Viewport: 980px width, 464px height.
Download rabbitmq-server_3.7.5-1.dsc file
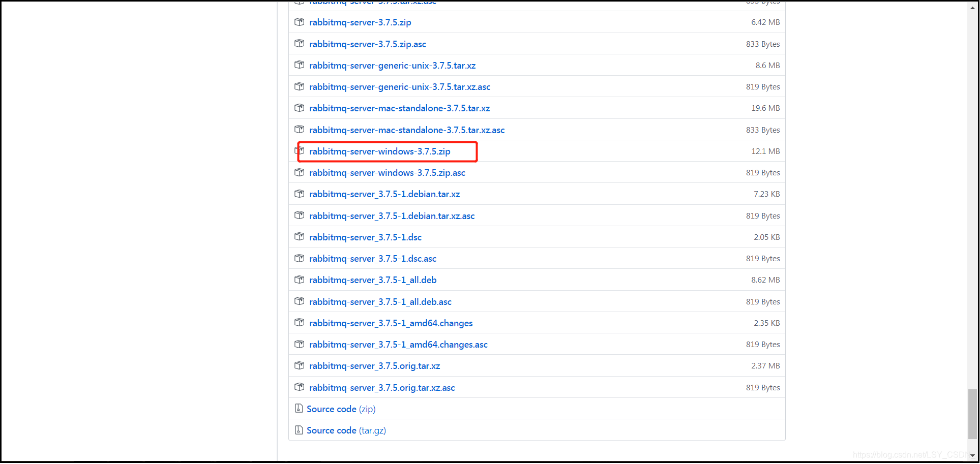365,237
